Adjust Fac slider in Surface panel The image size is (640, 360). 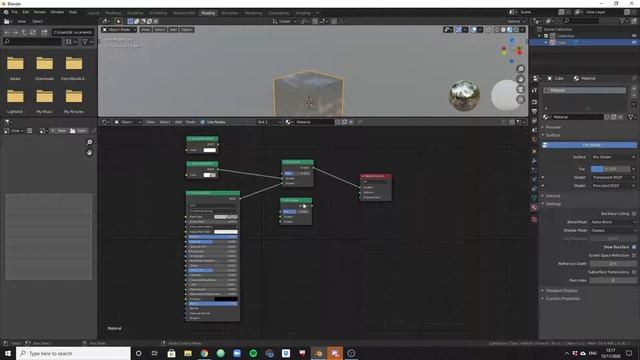click(611, 169)
